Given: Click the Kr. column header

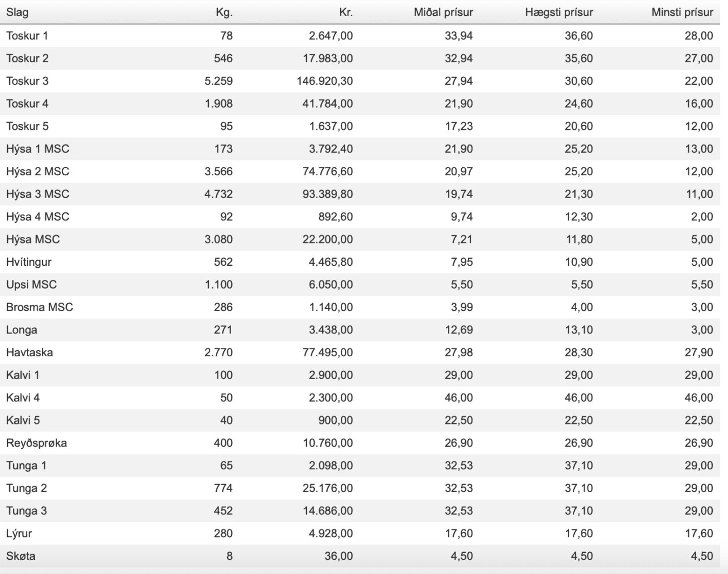Looking at the screenshot, I should [346, 12].
